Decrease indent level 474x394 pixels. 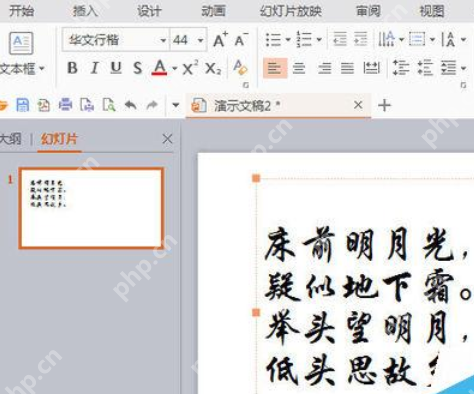pos(340,39)
